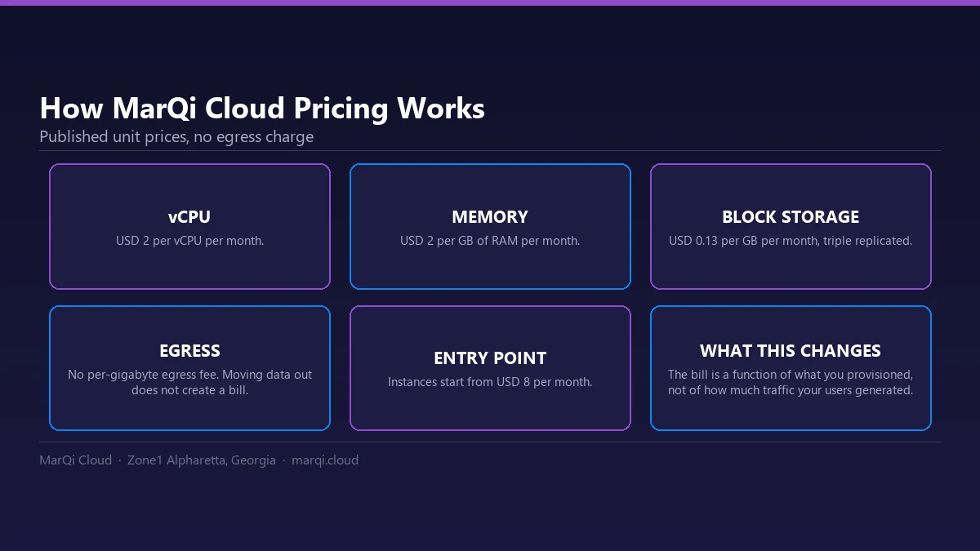
Task: Select text 'Instances start from USD 8 per month.'
Action: click(490, 382)
